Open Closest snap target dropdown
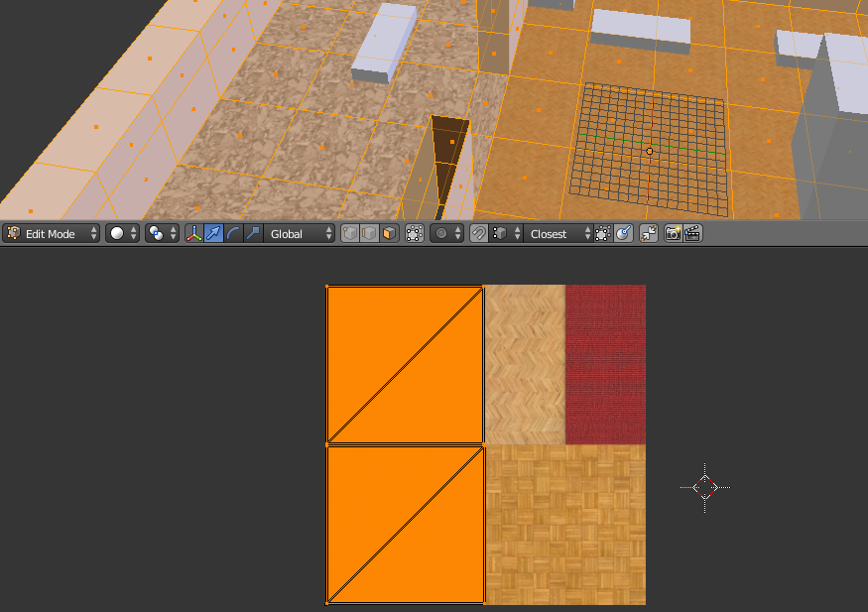The height and width of the screenshot is (612, 868). click(559, 234)
